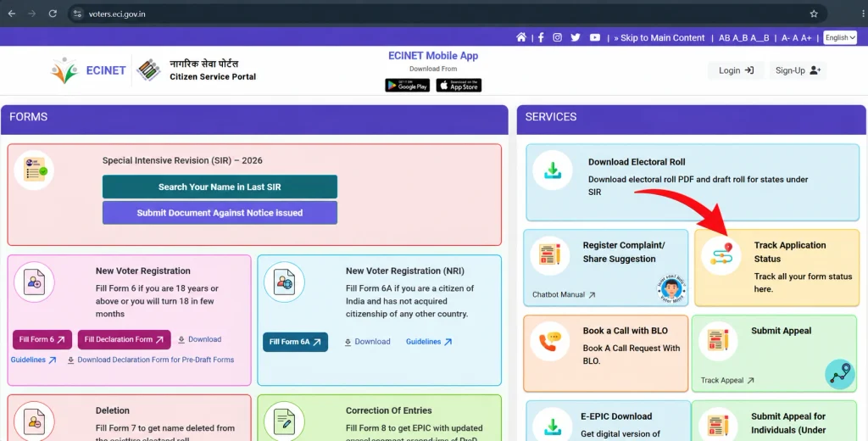Click the 'E-EPIC Download' heading text
This screenshot has width=868, height=441.
[616, 416]
